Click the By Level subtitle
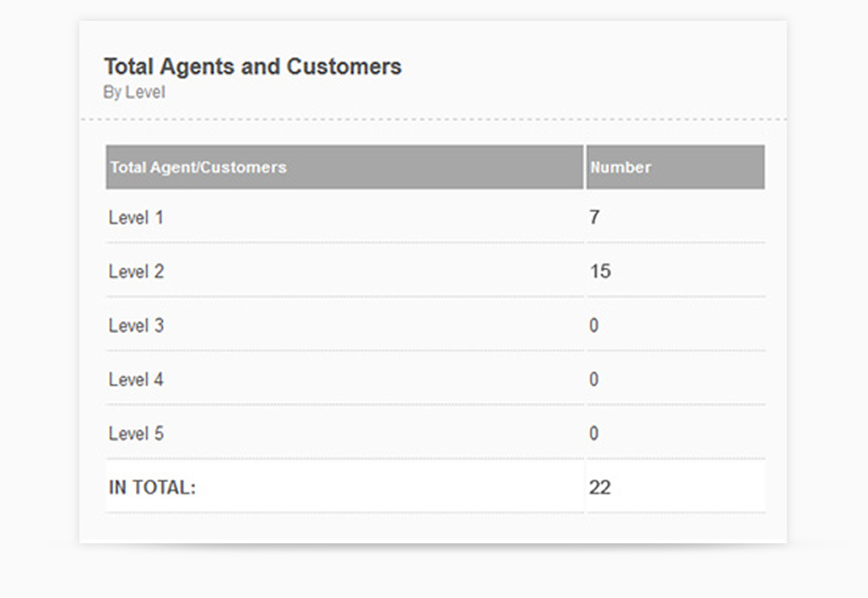The image size is (868, 598). 134,92
